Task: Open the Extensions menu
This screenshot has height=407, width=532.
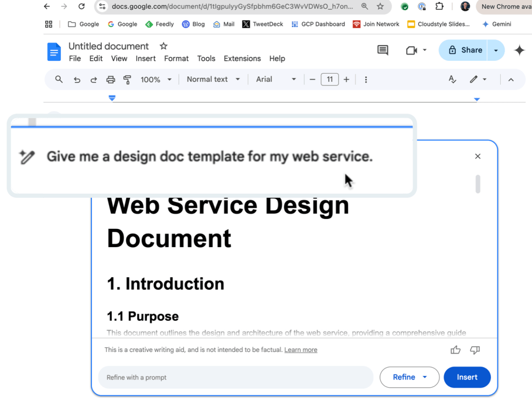Action: (x=241, y=59)
